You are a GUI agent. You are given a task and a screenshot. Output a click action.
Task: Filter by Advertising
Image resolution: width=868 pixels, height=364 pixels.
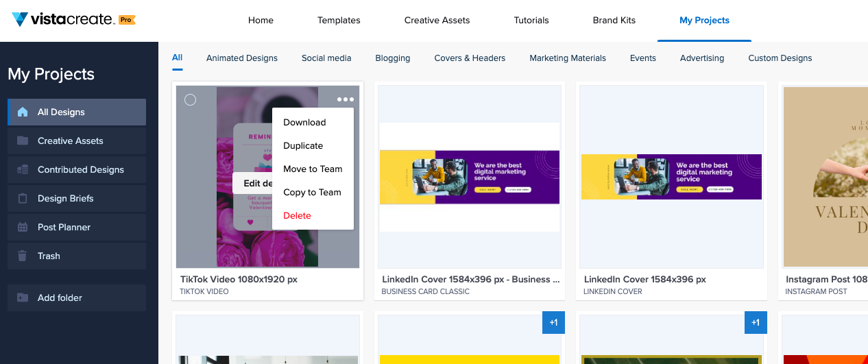702,58
